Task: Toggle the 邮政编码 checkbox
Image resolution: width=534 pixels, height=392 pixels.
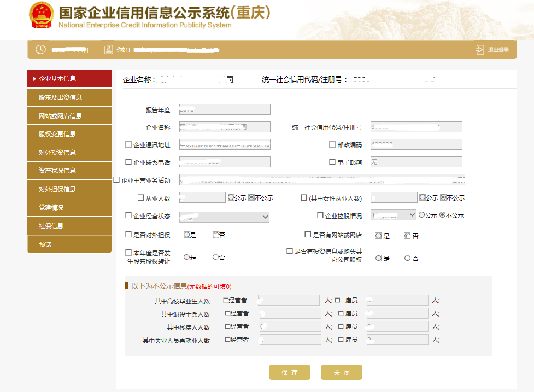Action: pyautogui.click(x=332, y=144)
